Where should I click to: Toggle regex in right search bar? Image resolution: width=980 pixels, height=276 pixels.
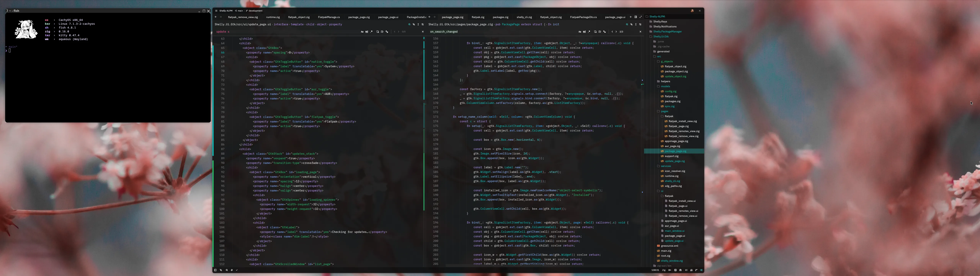(589, 32)
